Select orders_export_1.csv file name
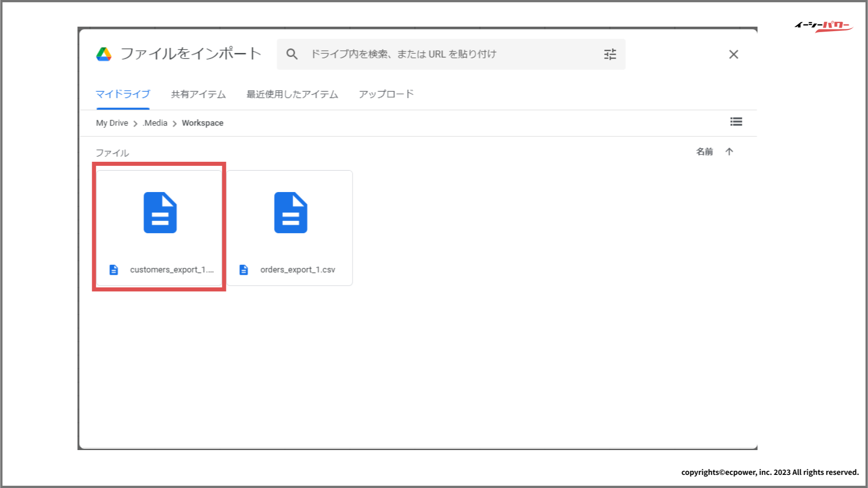 pos(297,270)
